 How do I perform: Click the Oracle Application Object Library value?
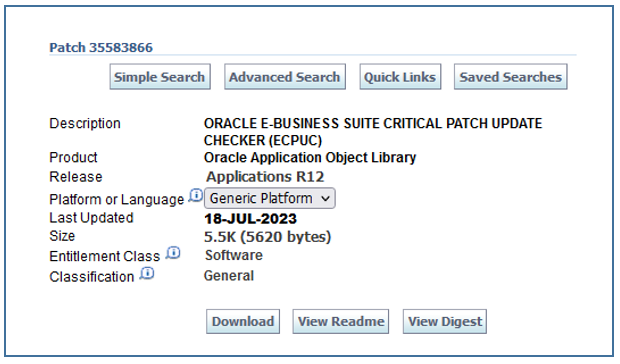[x=310, y=158]
